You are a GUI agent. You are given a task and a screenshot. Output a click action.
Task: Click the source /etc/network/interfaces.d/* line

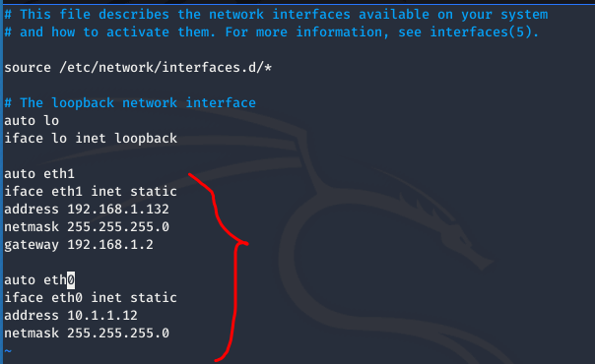pyautogui.click(x=138, y=68)
